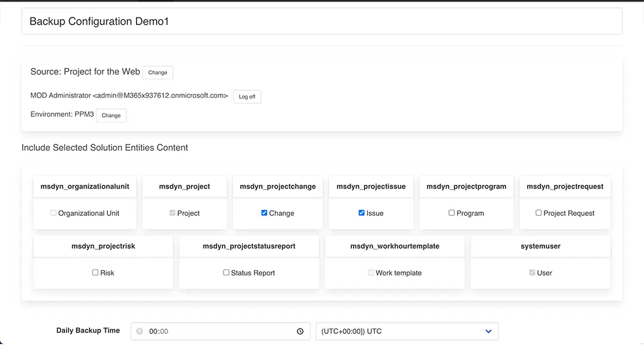Enable the Program checkbox
The width and height of the screenshot is (644, 353).
coord(451,213)
